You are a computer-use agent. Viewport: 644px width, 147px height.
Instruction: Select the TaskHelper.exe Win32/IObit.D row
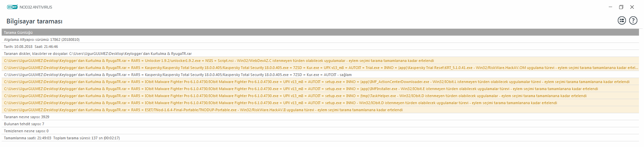pyautogui.click(x=320, y=96)
